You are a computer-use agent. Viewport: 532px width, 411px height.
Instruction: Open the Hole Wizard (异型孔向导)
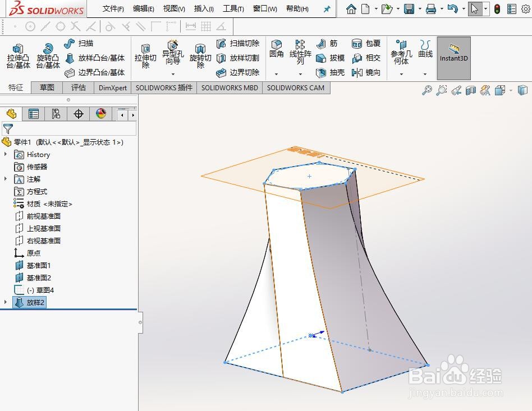point(173,53)
